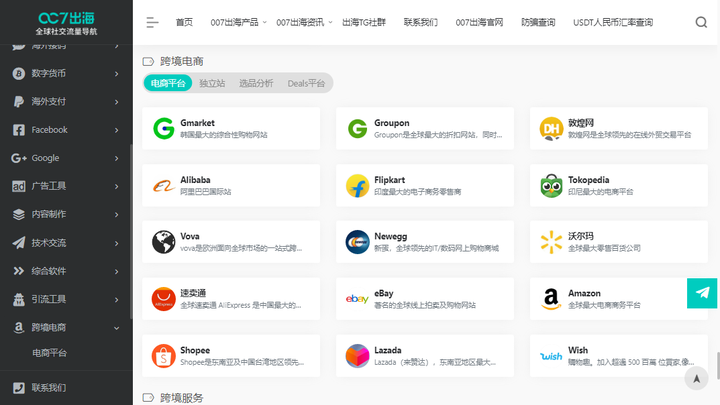This screenshot has height=405, width=720.
Task: Open the Shopee bag icon
Action: 163,356
